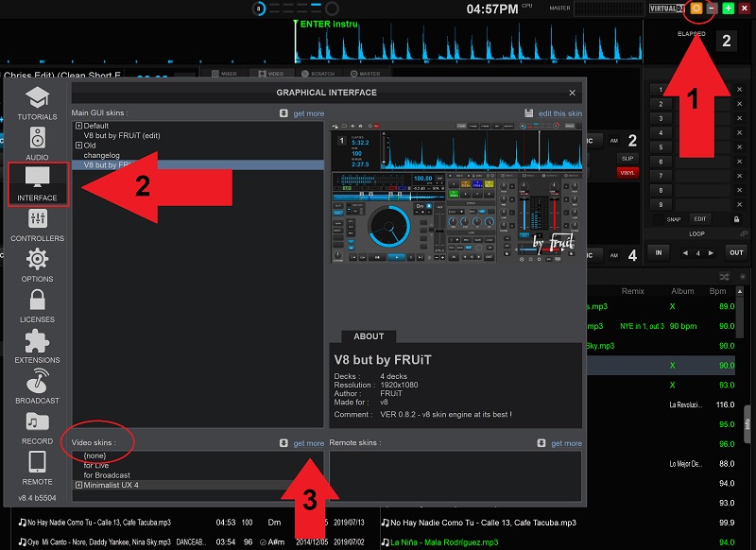Viewport: 756px width, 550px height.
Task: Open the Tutorials settings section
Action: (x=37, y=103)
